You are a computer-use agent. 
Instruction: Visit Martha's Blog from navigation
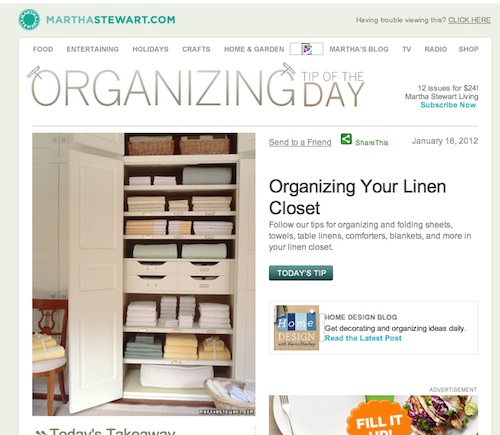(x=359, y=49)
